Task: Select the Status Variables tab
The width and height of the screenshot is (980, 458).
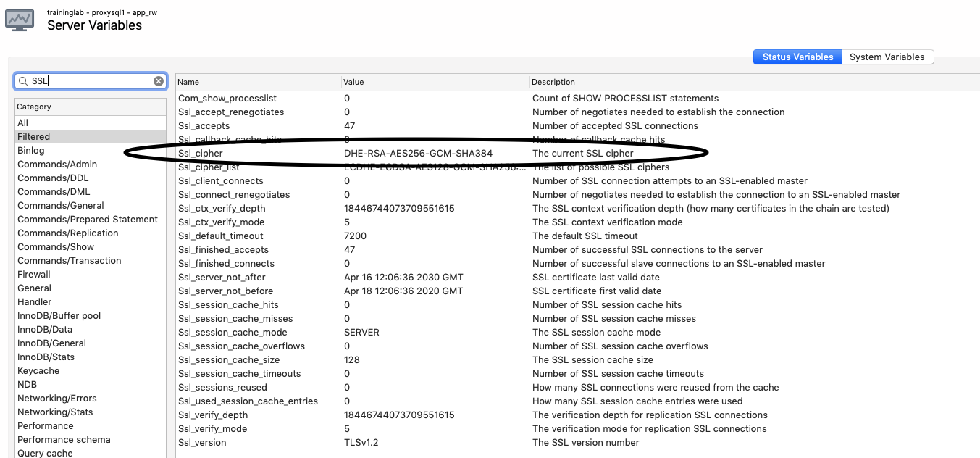Action: pos(797,57)
